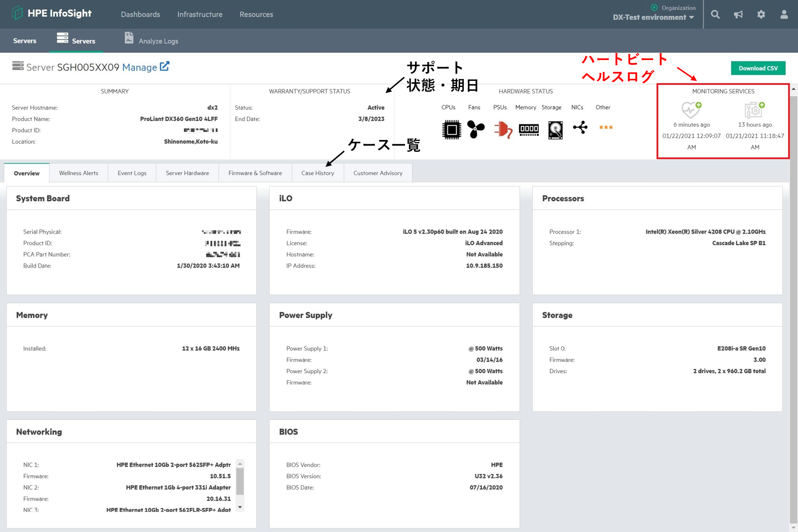This screenshot has height=532, width=798.
Task: Open the Infrastructure menu
Action: coord(199,15)
